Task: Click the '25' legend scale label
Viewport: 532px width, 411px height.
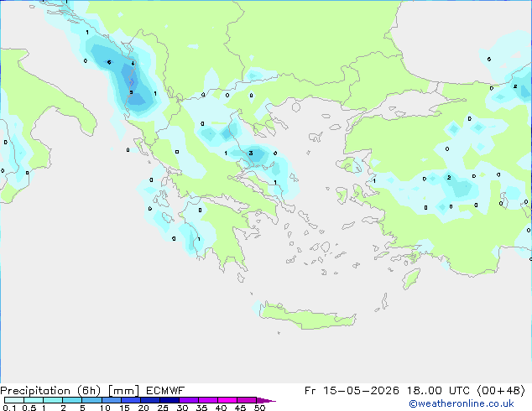Action: 163,408
